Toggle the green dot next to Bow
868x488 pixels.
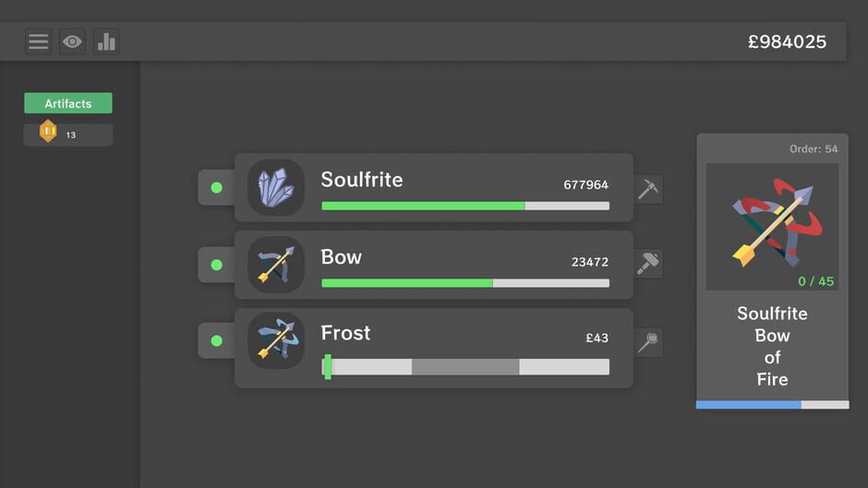(x=217, y=265)
